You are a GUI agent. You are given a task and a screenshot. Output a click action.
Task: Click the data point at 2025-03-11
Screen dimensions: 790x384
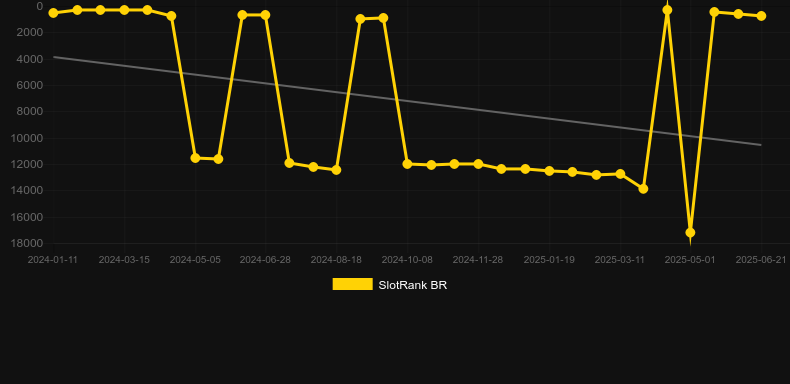620,174
